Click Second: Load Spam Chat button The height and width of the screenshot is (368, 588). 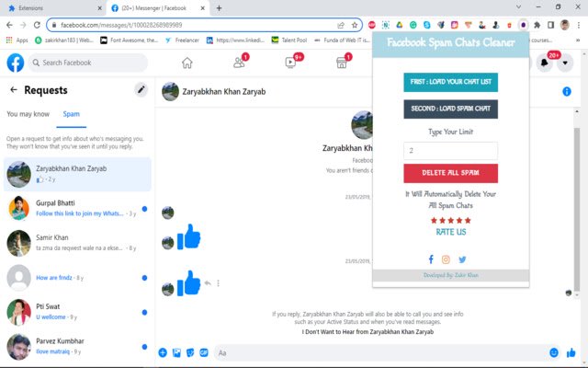451,109
